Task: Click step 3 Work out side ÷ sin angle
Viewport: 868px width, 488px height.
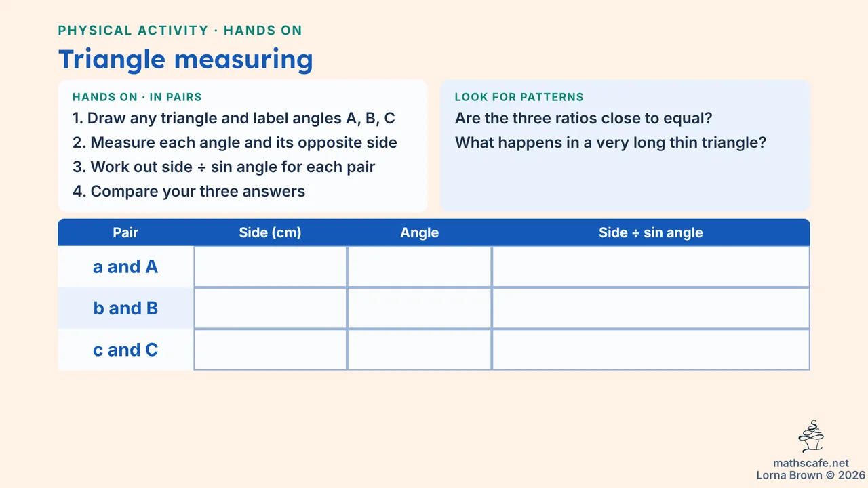Action: (x=224, y=167)
